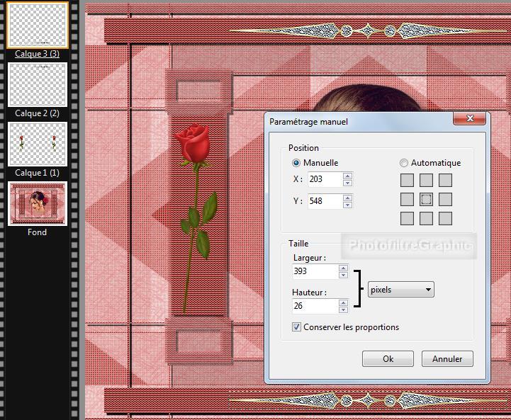
Task: Select the Fond background layer thumbnail
Action: pyautogui.click(x=38, y=203)
